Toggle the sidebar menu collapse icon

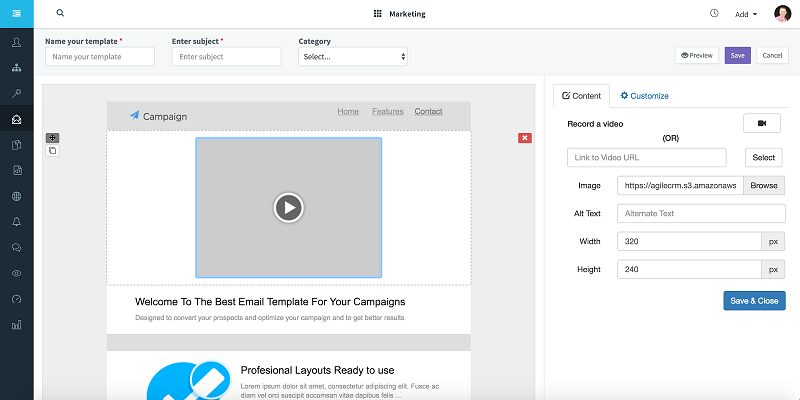pyautogui.click(x=16, y=14)
